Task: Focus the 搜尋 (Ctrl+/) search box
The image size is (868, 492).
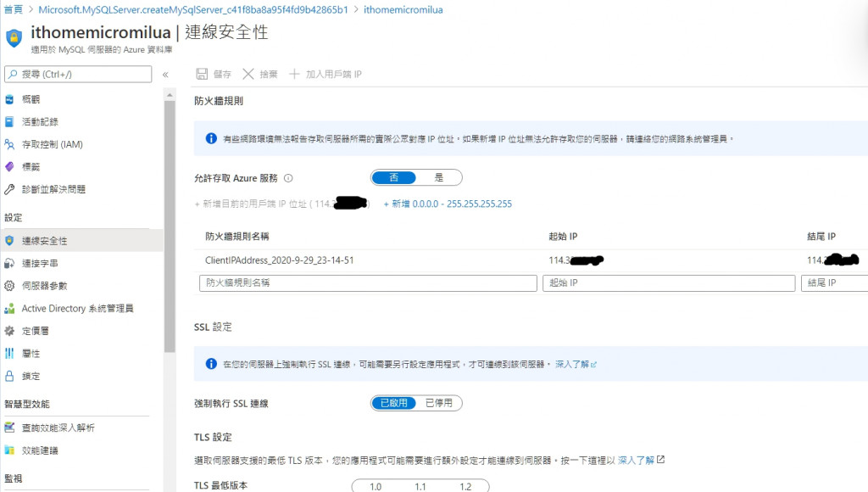Action: pos(78,74)
